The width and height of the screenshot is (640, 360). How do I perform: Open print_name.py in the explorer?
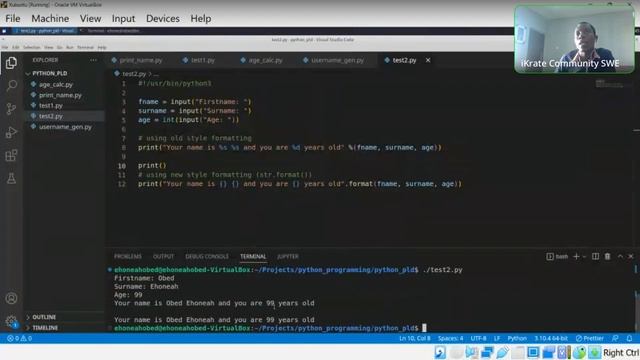[60, 95]
